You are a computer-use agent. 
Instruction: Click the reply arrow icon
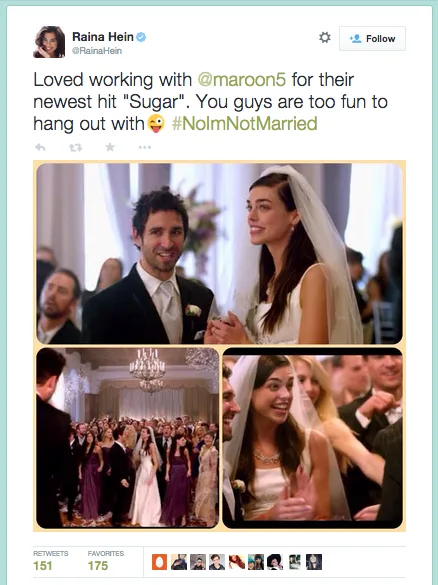pyautogui.click(x=40, y=147)
